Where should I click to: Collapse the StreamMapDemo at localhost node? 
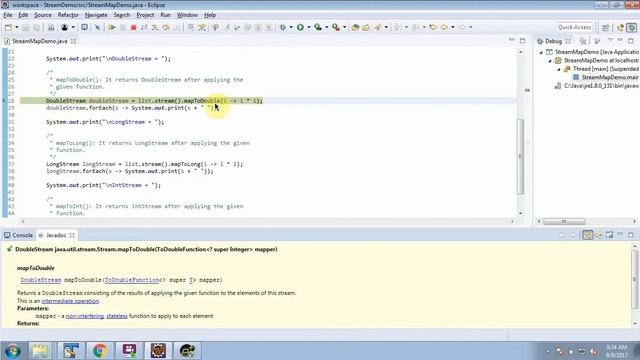pos(550,61)
